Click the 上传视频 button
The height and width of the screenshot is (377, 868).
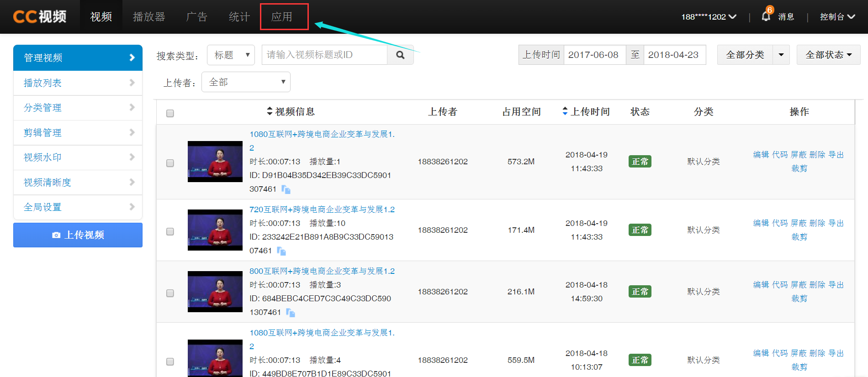pyautogui.click(x=78, y=235)
